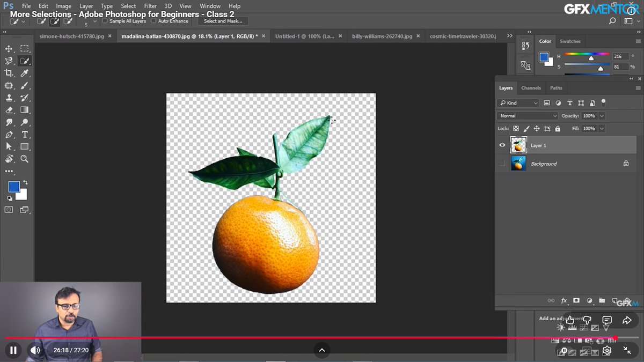Switch to the Swatches tab
644x362 pixels.
570,41
